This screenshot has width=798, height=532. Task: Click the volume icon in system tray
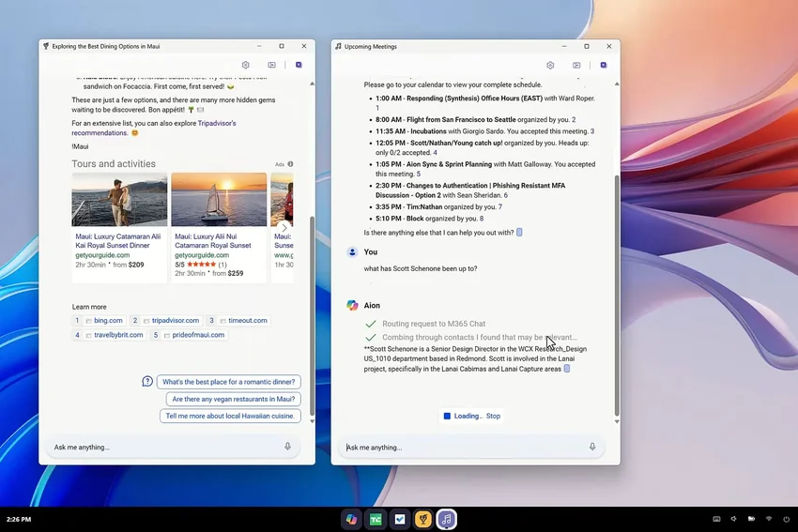734,519
